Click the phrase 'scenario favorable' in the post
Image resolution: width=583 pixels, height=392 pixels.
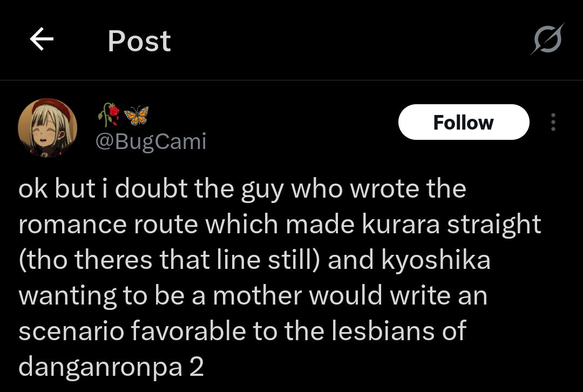point(132,331)
